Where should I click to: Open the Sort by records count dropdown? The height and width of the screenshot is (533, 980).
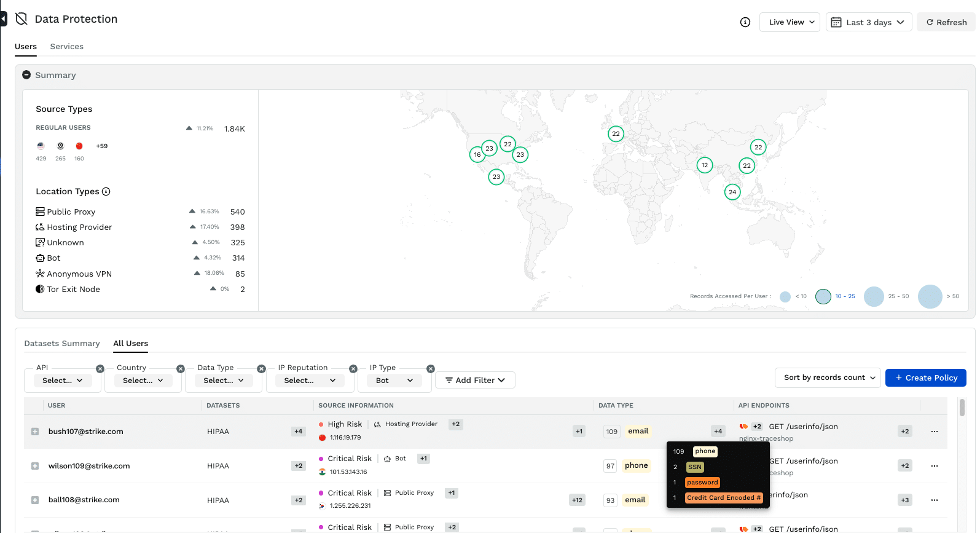[x=828, y=377]
